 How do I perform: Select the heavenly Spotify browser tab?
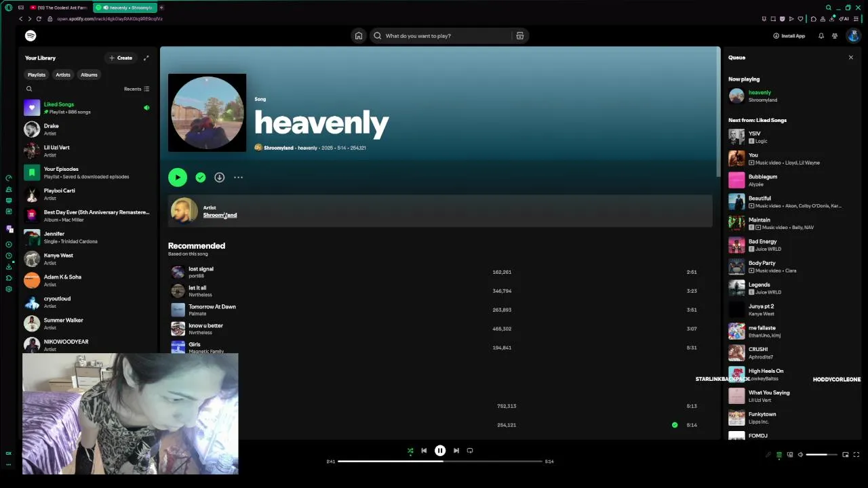[x=125, y=7]
